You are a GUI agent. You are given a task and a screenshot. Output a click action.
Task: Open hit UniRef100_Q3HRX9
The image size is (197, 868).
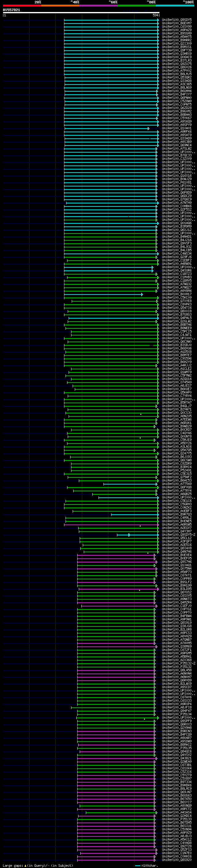(177, 54)
